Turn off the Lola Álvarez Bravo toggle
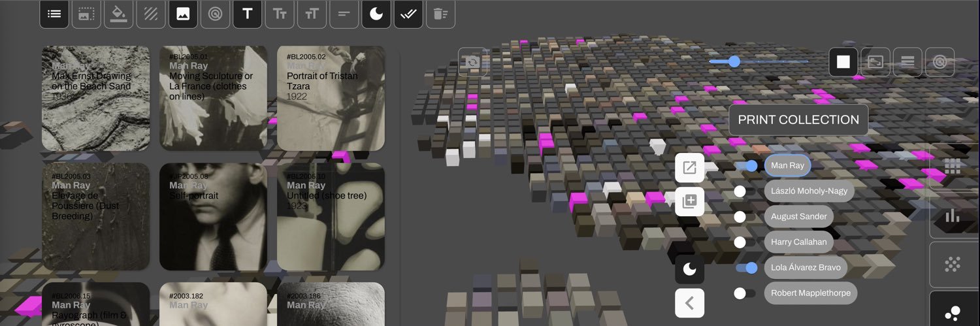The height and width of the screenshot is (326, 980). (x=746, y=268)
